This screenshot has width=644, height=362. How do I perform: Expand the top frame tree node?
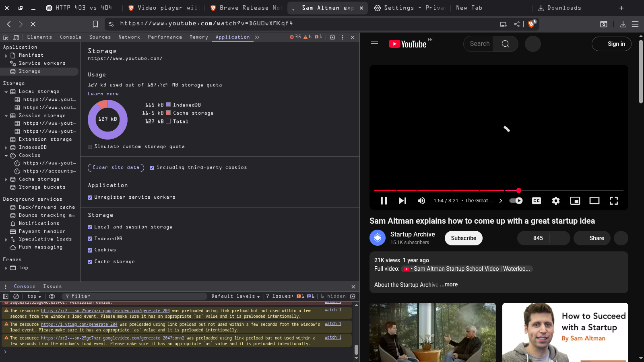click(6, 268)
